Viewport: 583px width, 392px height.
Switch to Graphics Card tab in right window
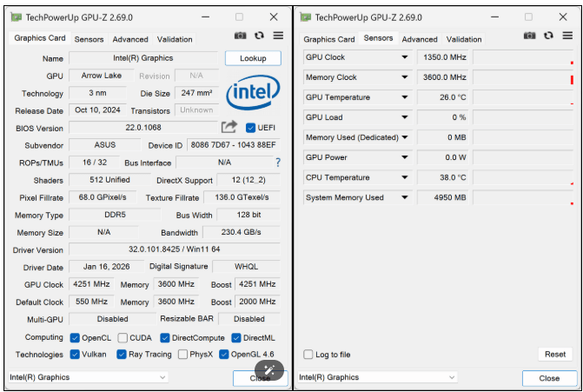tap(329, 39)
